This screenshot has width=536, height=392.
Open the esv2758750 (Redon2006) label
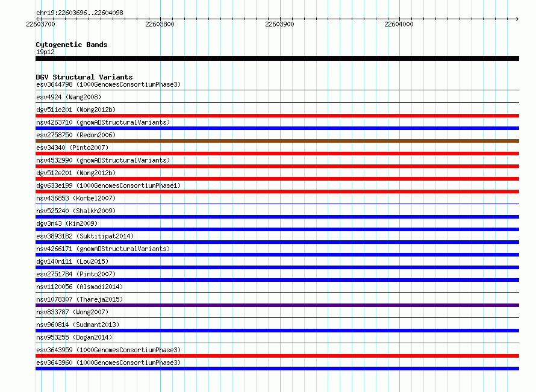click(76, 135)
